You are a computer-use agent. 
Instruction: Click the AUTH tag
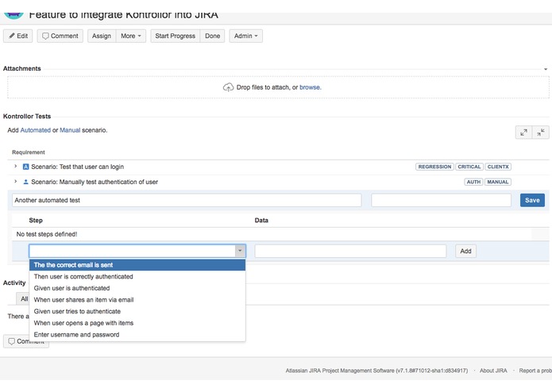473,182
